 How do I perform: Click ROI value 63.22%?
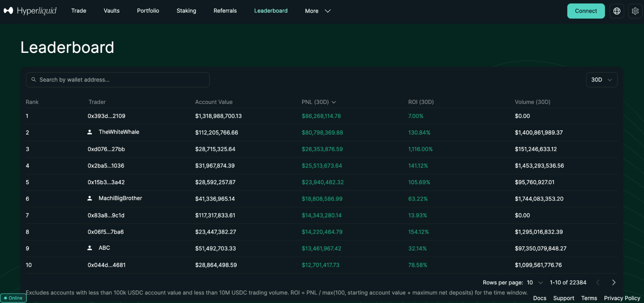tap(418, 199)
